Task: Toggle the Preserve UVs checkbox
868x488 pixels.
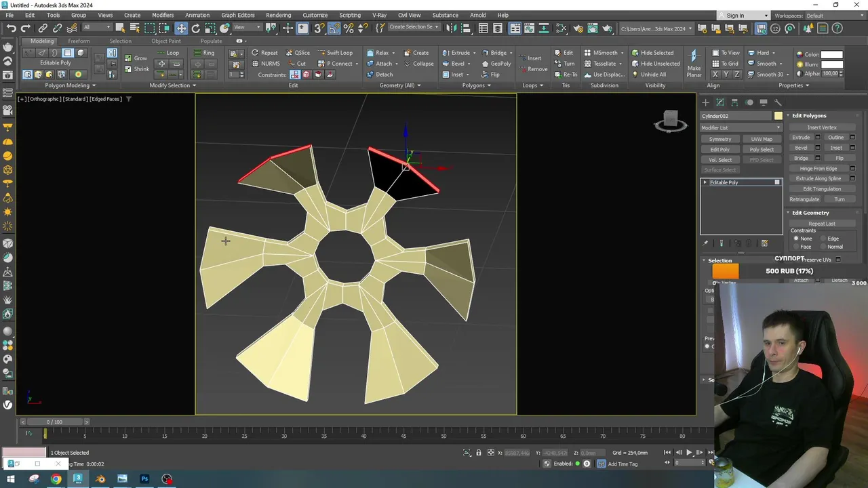Action: click(x=838, y=260)
